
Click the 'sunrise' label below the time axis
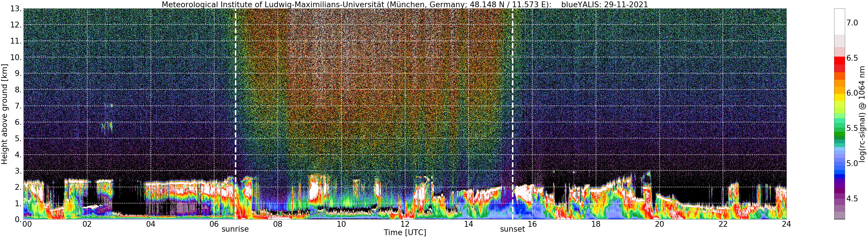click(235, 229)
